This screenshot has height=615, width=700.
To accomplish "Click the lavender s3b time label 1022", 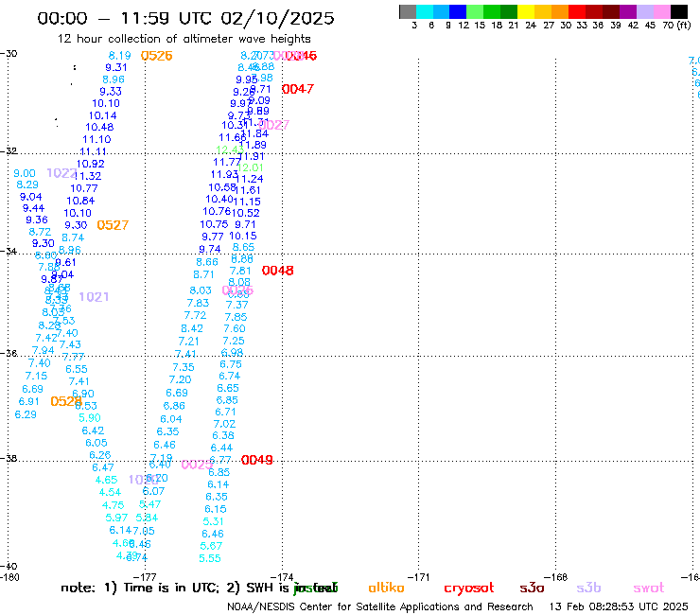I will pos(61,173).
